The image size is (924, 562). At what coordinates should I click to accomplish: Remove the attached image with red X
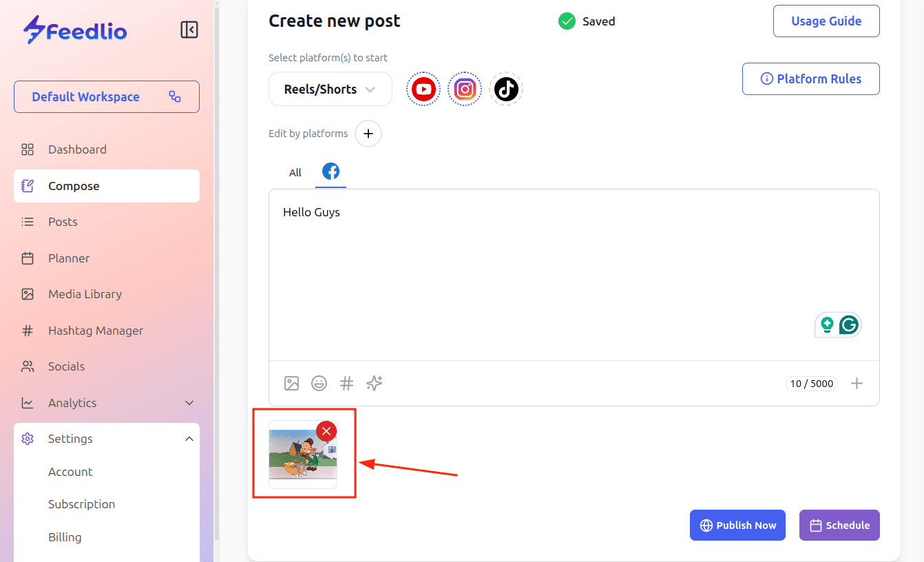(x=326, y=431)
